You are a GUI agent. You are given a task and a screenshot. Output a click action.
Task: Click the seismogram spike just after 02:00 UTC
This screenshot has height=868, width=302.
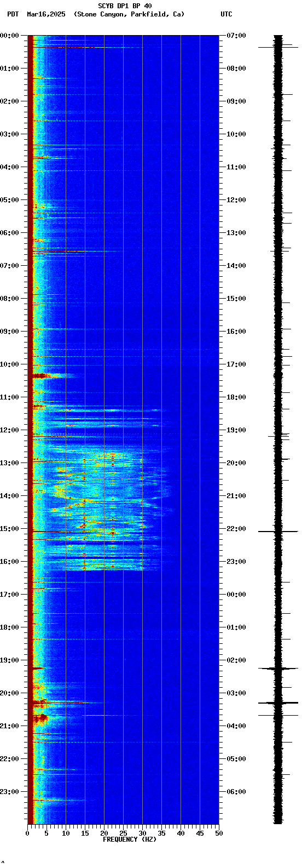tap(278, 669)
